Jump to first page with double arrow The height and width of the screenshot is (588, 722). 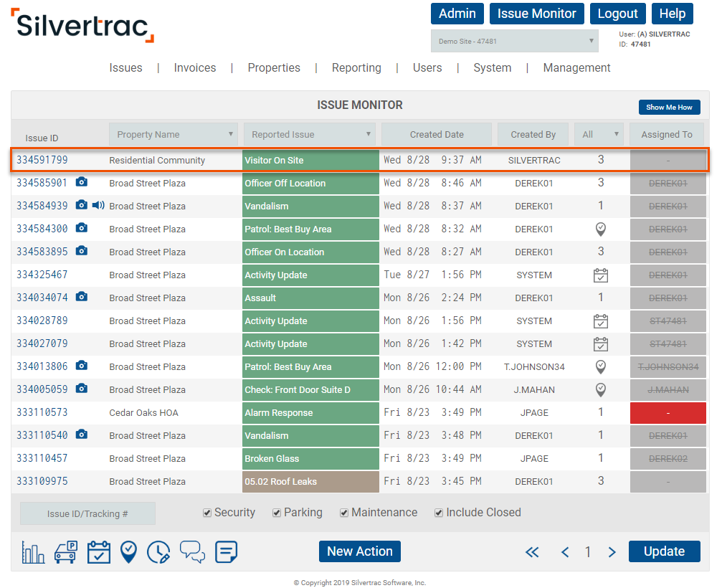pyautogui.click(x=532, y=551)
